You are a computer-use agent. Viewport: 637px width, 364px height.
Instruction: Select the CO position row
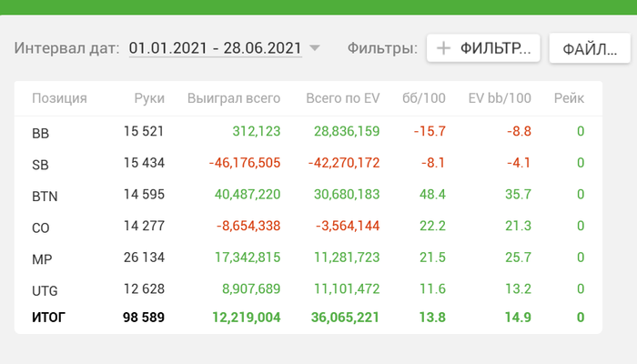click(x=308, y=227)
